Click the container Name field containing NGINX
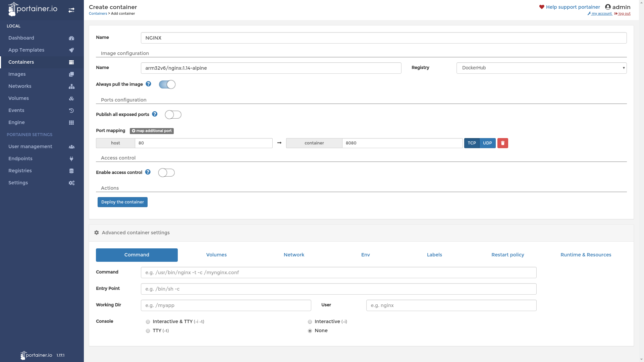 pos(384,38)
